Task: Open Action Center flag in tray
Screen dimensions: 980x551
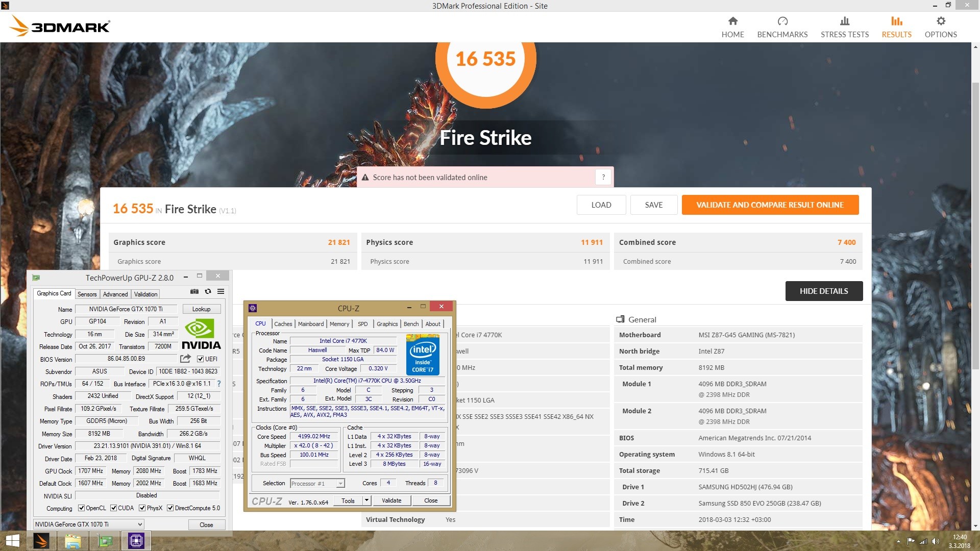Action: coord(911,541)
